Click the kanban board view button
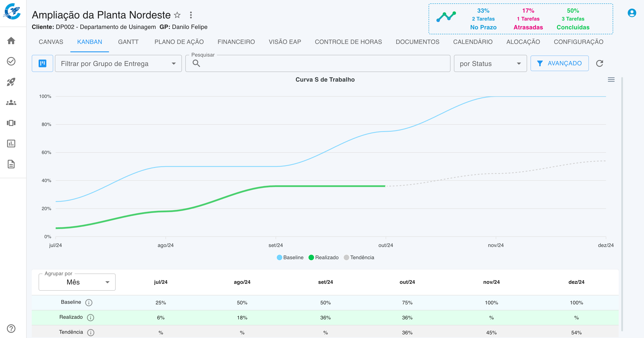The image size is (644, 338). 42,63
